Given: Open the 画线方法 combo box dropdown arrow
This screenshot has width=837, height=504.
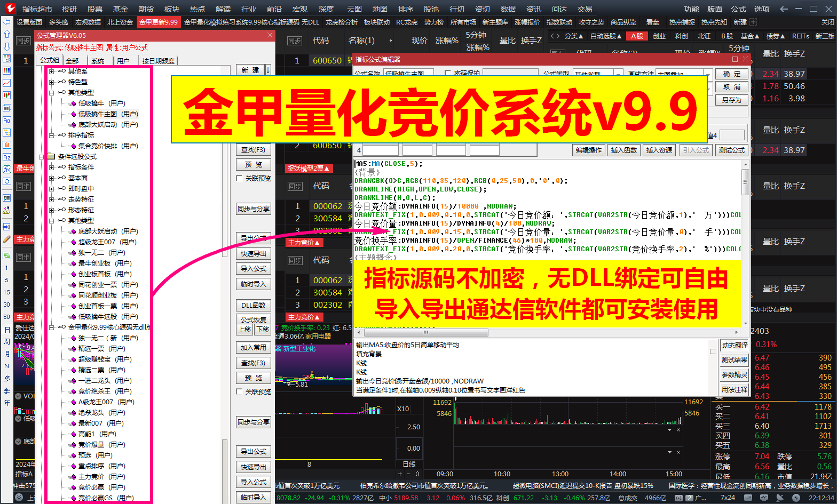Looking at the screenshot, I should click(707, 74).
